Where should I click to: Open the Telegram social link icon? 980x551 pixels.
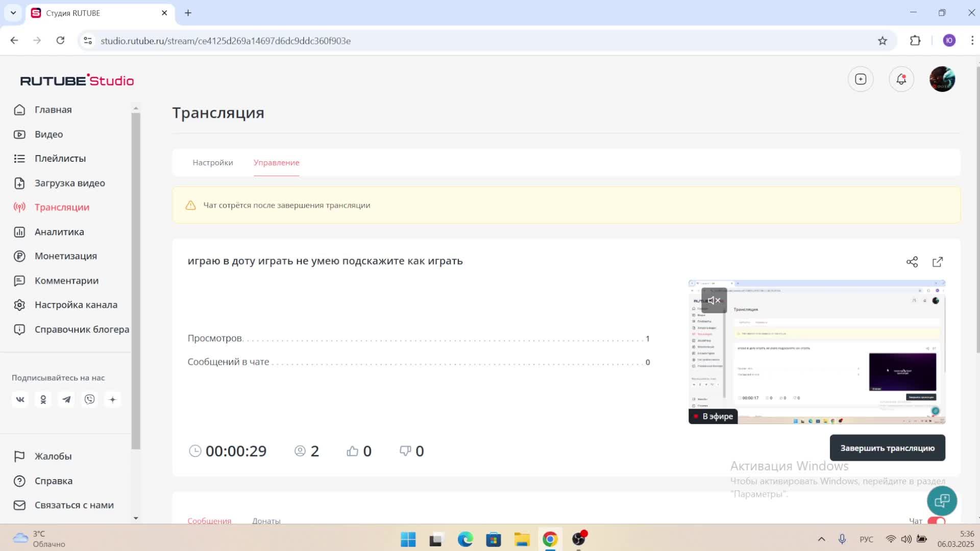(x=66, y=399)
